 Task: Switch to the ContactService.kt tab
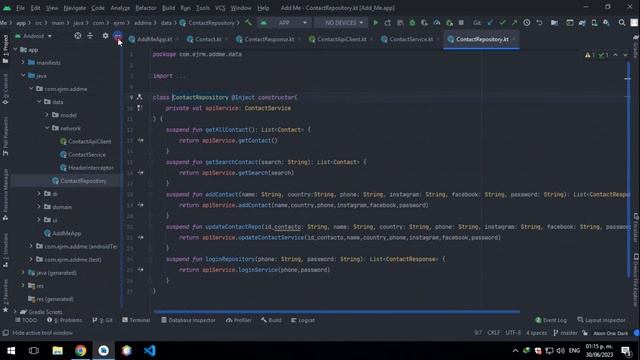[x=411, y=39]
